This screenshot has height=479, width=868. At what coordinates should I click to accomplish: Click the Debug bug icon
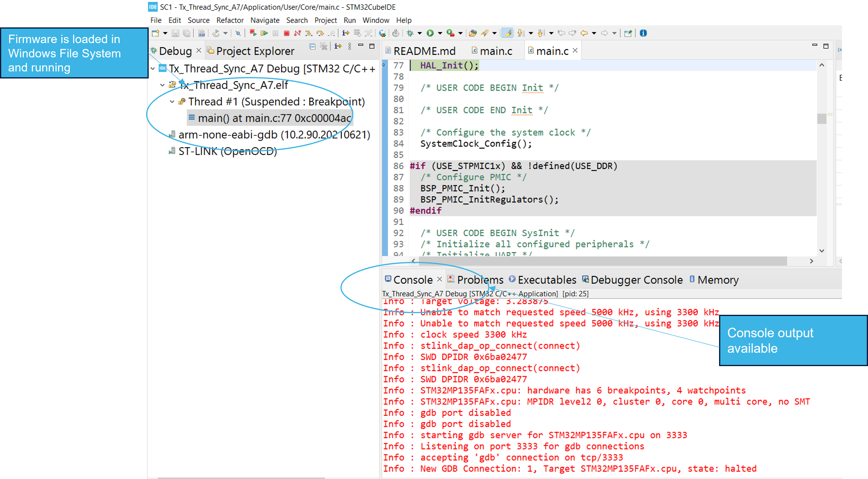(x=410, y=33)
